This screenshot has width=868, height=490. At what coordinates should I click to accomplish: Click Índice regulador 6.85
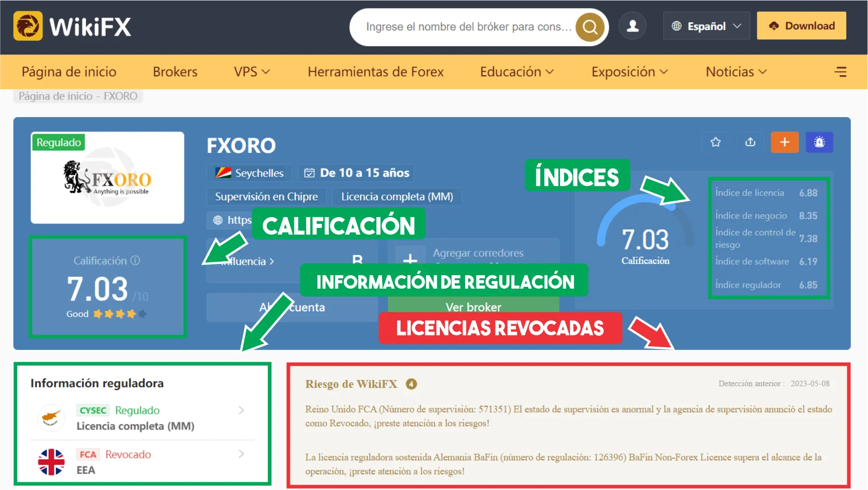click(766, 285)
